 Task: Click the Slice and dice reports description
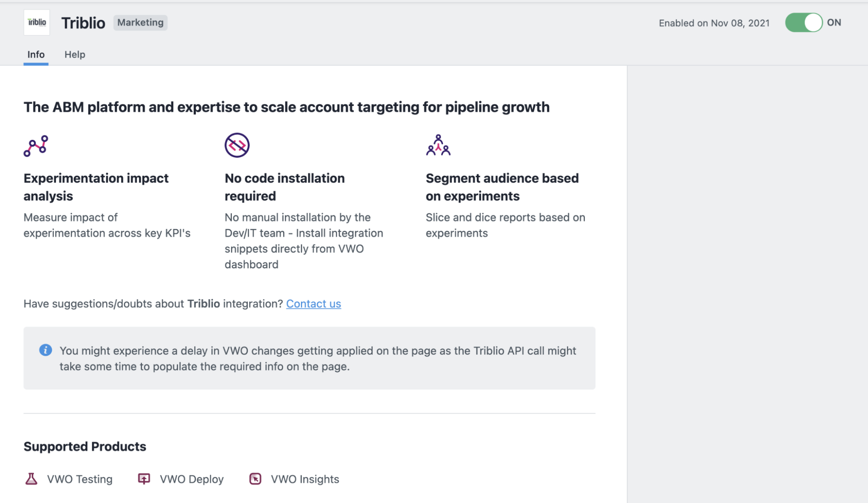tap(505, 225)
